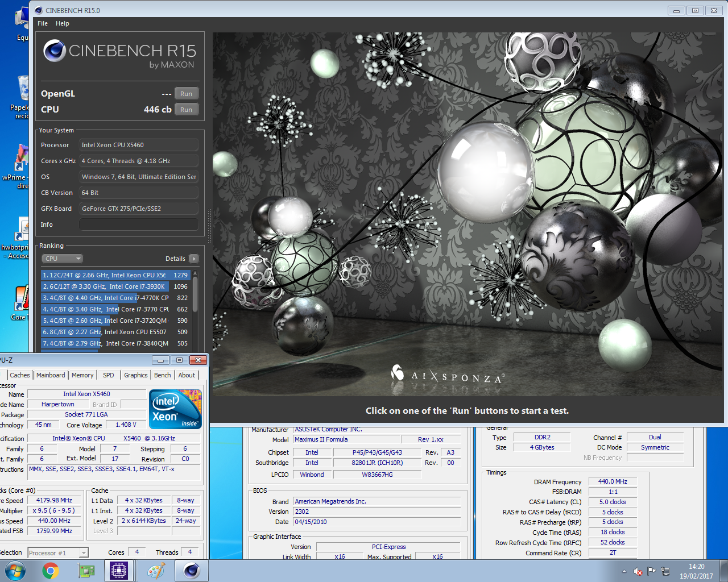Viewport: 728px width, 582px height.
Task: Open the File menu in Cinebench
Action: tap(43, 23)
